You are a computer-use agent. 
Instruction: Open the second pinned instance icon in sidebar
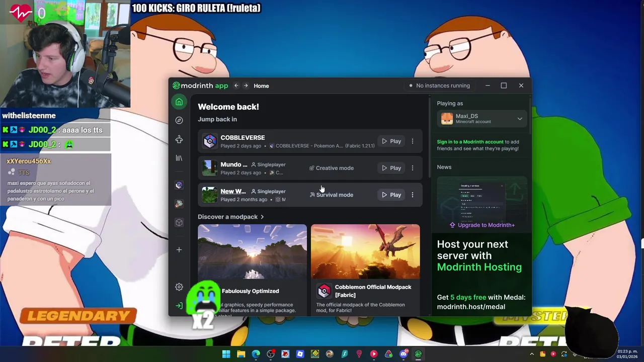click(179, 204)
